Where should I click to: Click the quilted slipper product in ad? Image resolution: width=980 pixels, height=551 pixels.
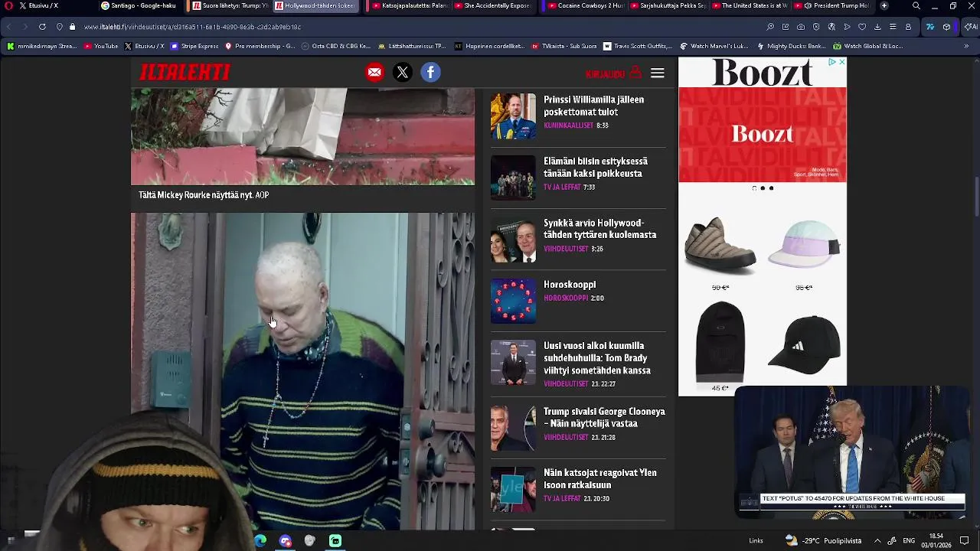point(720,245)
